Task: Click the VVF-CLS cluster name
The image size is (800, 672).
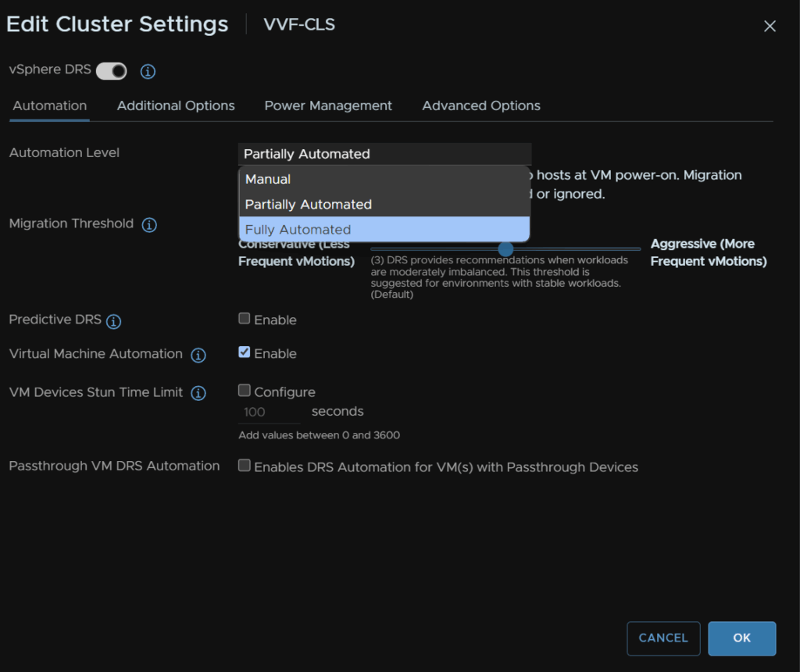Action: [x=299, y=24]
